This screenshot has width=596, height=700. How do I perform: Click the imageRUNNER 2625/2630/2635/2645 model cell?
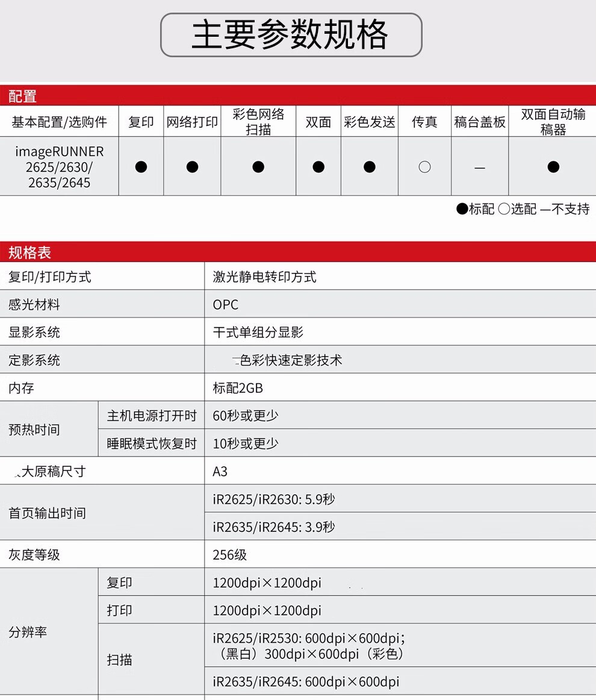tap(60, 167)
